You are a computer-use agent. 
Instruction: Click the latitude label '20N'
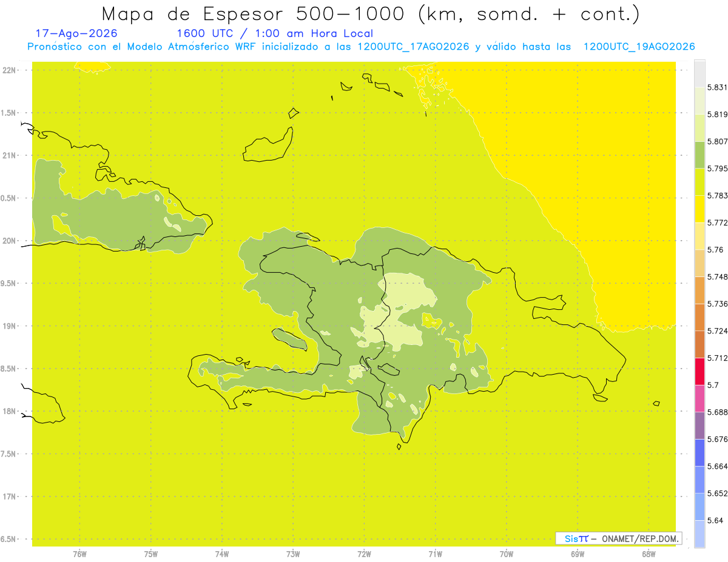[10, 241]
